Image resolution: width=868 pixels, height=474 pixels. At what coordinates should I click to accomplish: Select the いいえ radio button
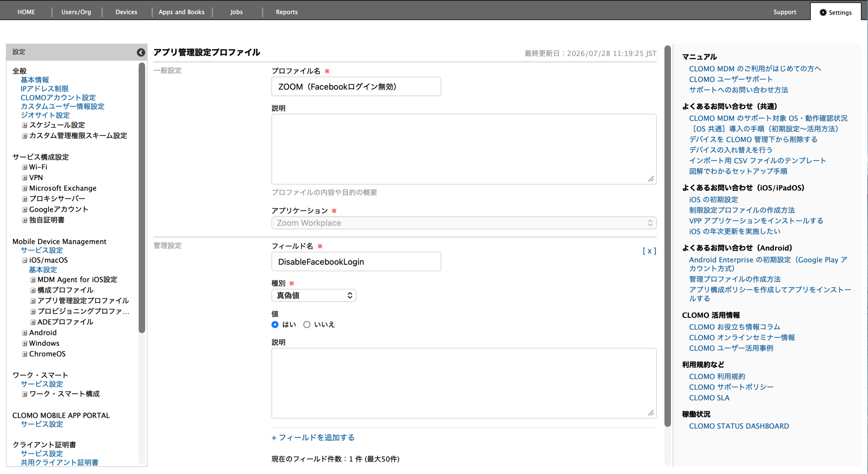click(x=307, y=325)
